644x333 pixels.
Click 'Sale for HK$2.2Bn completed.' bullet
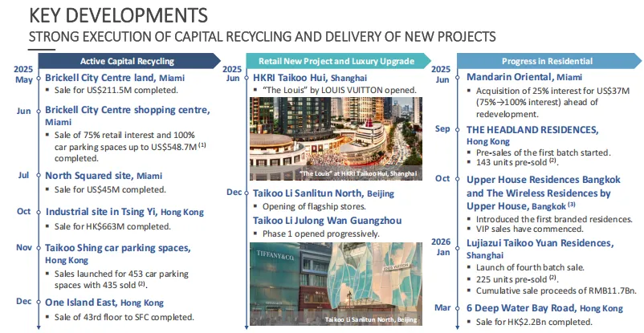[534, 322]
